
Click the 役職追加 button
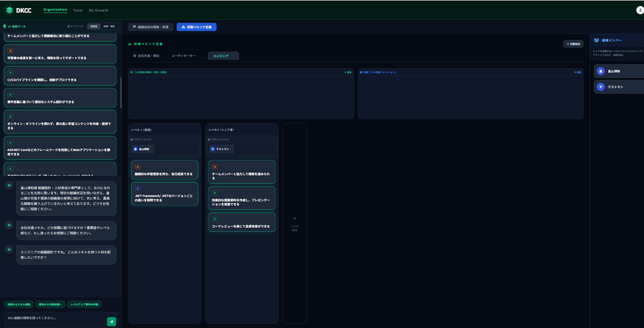click(x=573, y=44)
